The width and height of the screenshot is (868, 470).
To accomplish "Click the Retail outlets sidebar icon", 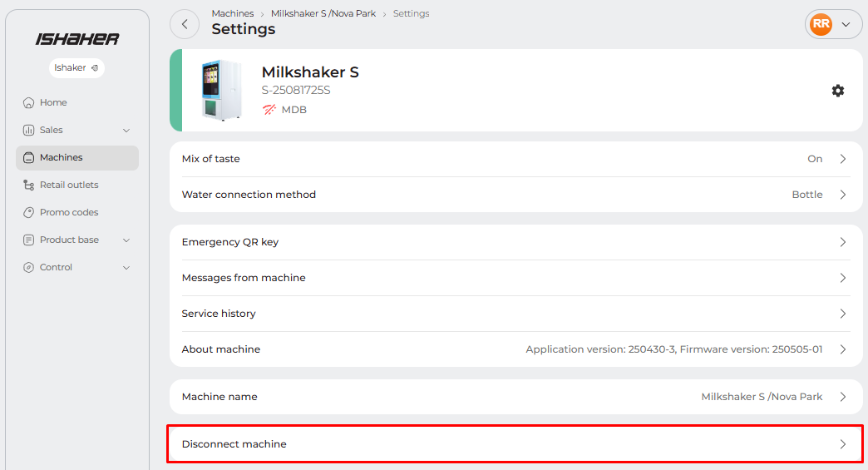I will tap(28, 186).
